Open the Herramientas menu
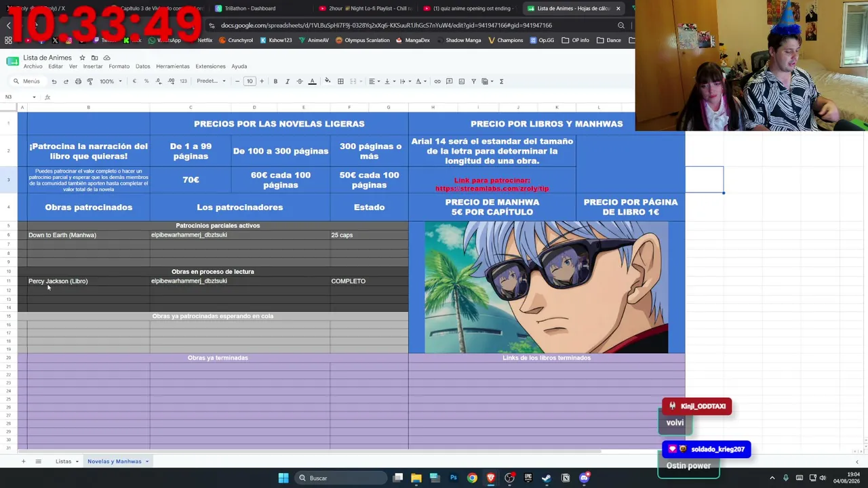 click(173, 66)
